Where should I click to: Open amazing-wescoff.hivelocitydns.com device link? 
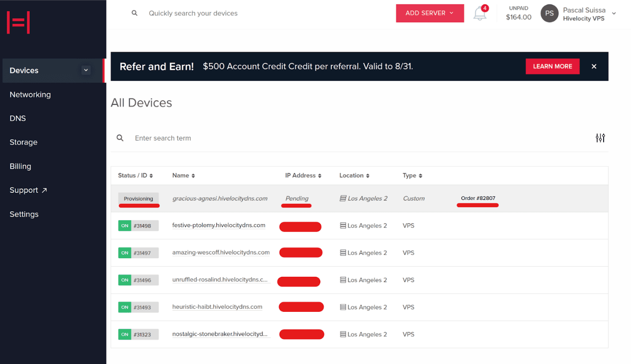(221, 253)
